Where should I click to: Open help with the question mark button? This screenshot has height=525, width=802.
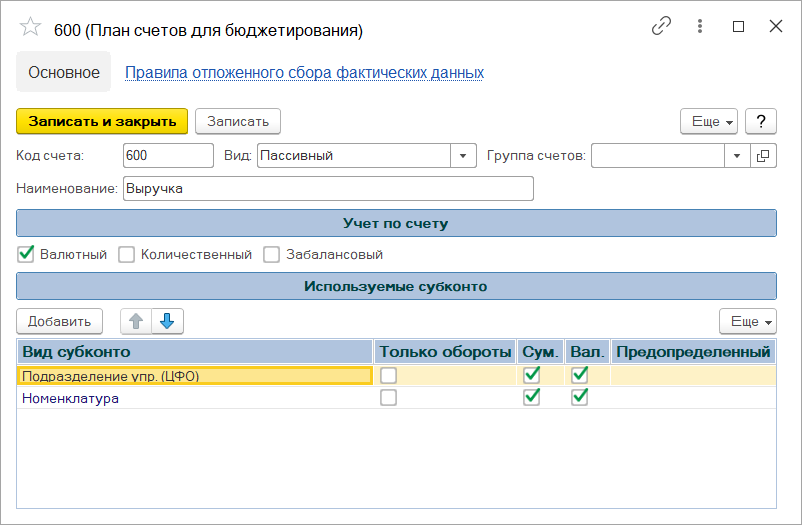pos(761,121)
